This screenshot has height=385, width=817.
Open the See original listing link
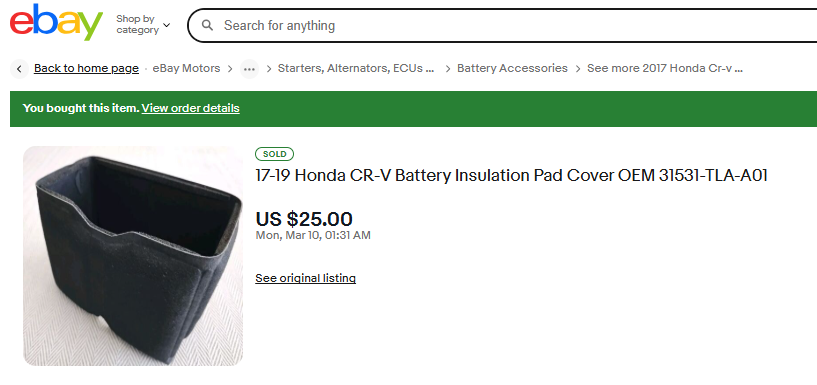[305, 278]
